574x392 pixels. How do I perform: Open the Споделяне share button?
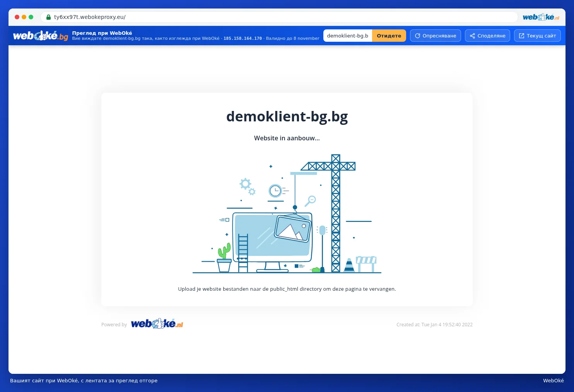(487, 36)
